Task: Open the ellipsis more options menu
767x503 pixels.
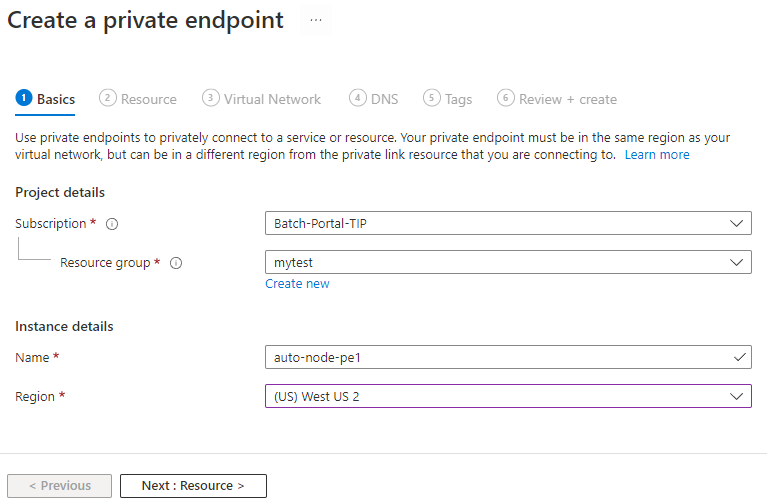Action: [316, 20]
